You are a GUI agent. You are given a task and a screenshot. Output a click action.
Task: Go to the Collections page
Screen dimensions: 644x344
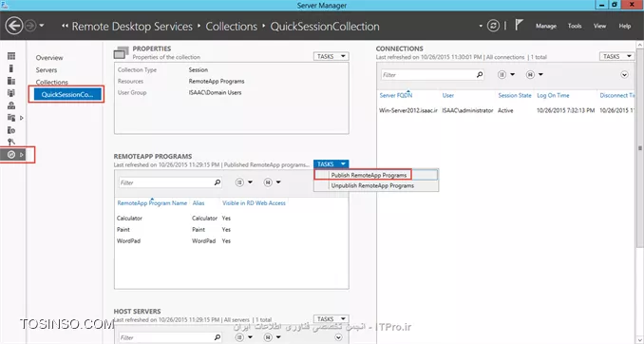coord(51,82)
